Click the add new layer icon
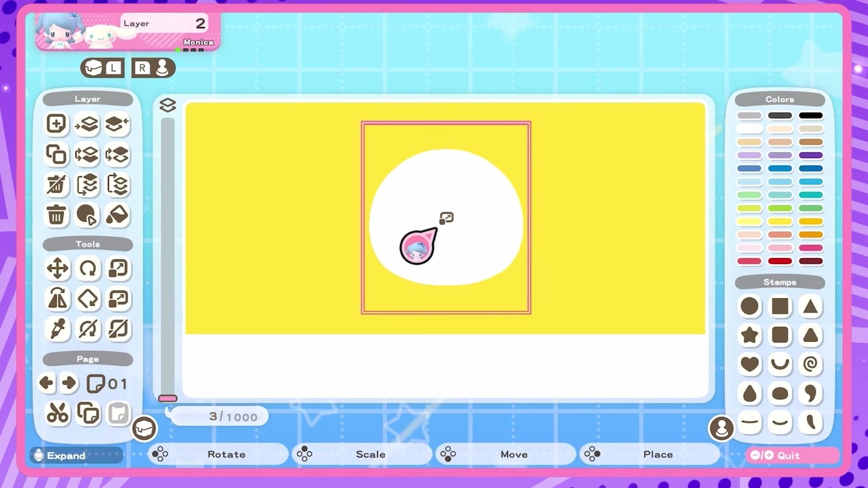 (x=56, y=124)
